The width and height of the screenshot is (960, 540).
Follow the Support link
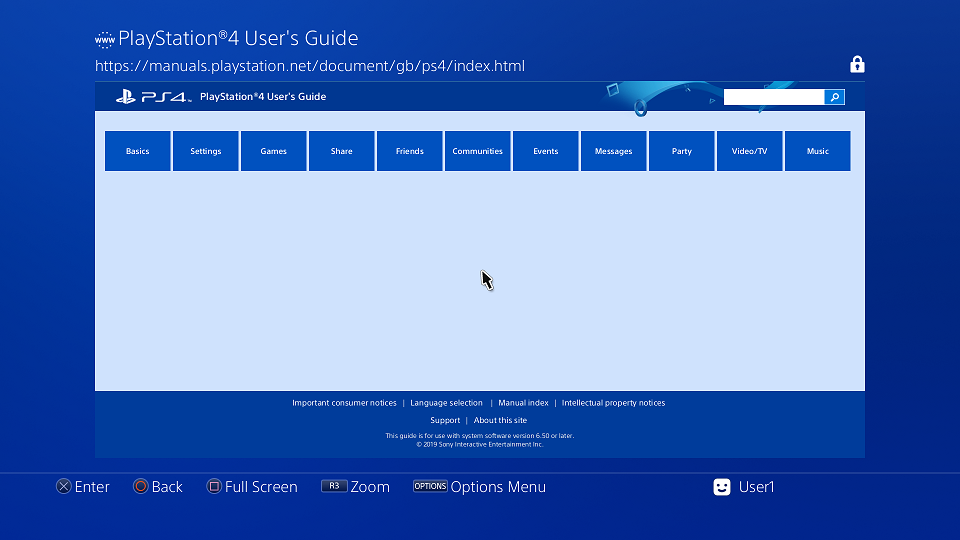pos(445,421)
